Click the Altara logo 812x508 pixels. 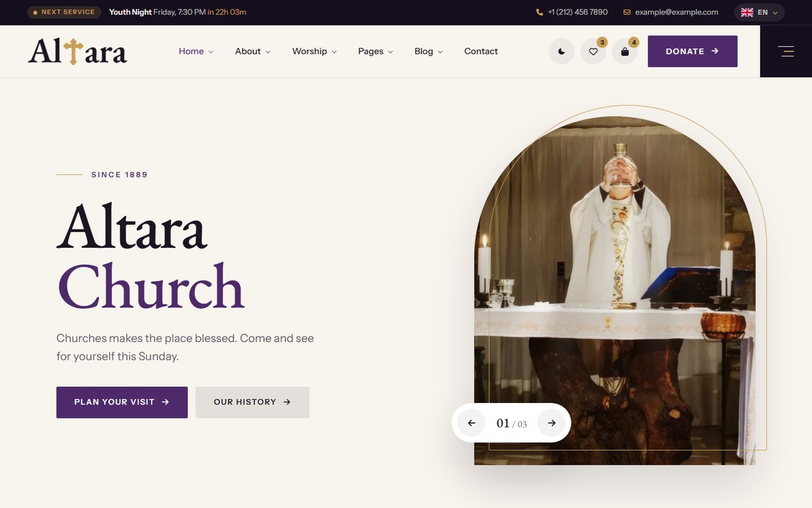pyautogui.click(x=77, y=51)
